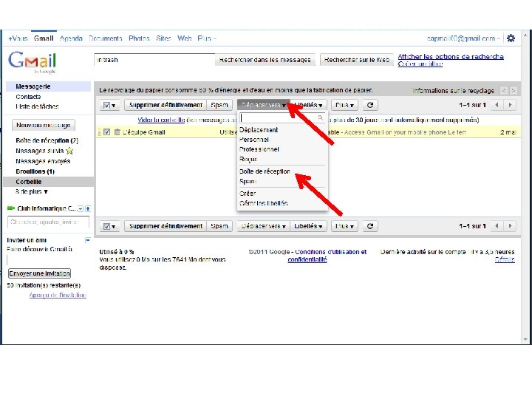Open the settings gear icon
The height and width of the screenshot is (399, 532).
point(511,38)
